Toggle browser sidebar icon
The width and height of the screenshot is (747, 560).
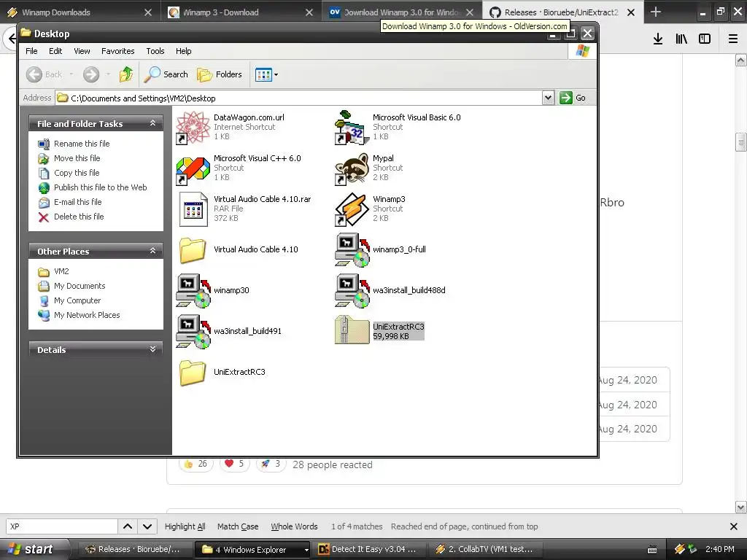click(x=705, y=39)
